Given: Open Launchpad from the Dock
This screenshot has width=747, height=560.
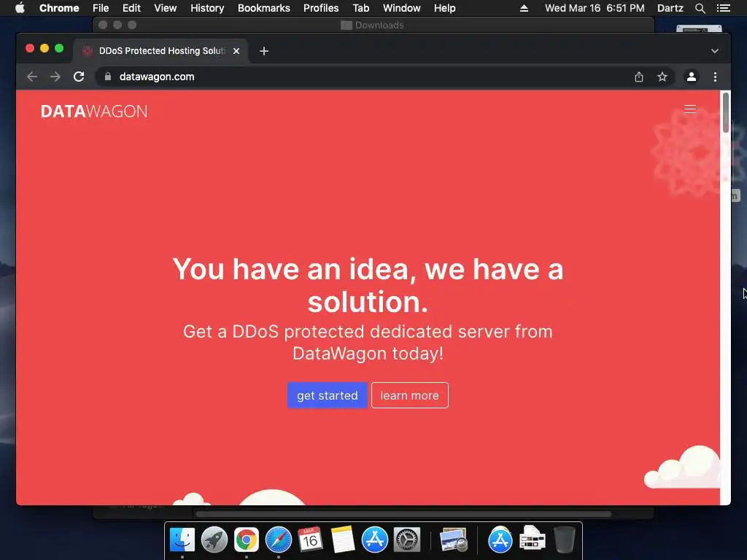Looking at the screenshot, I should coord(214,540).
